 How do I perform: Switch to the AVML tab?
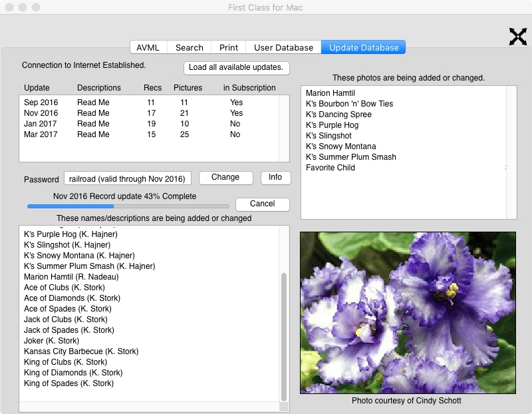click(148, 47)
